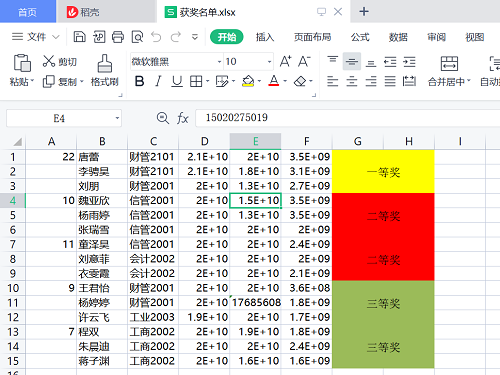The image size is (500, 375).
Task: Click the Save icon in quick toolbar
Action: coord(79,37)
